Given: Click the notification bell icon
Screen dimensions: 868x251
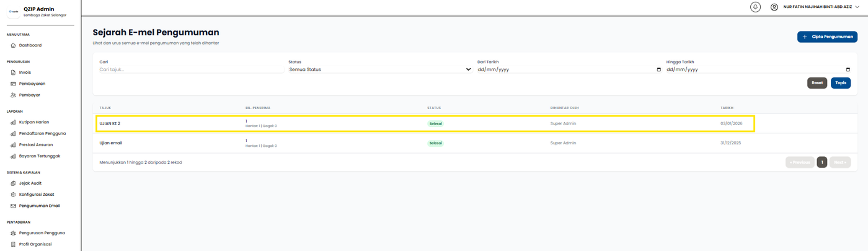Looking at the screenshot, I should (x=755, y=7).
